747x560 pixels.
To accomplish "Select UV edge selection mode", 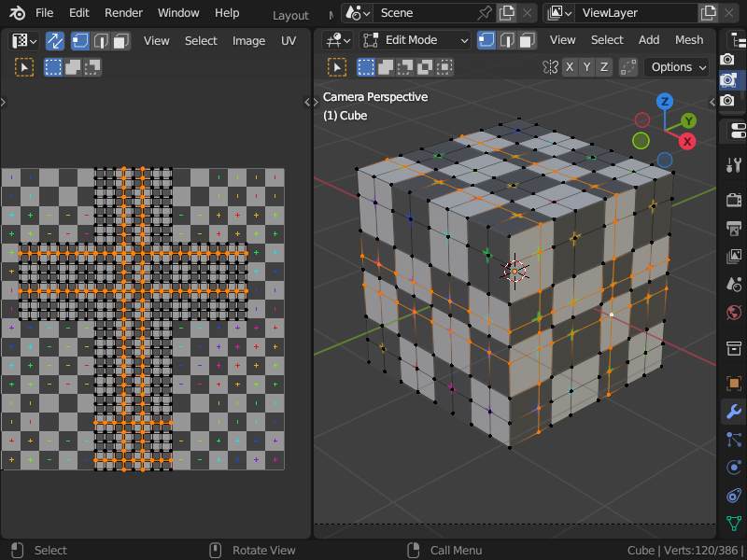I will pyautogui.click(x=101, y=41).
